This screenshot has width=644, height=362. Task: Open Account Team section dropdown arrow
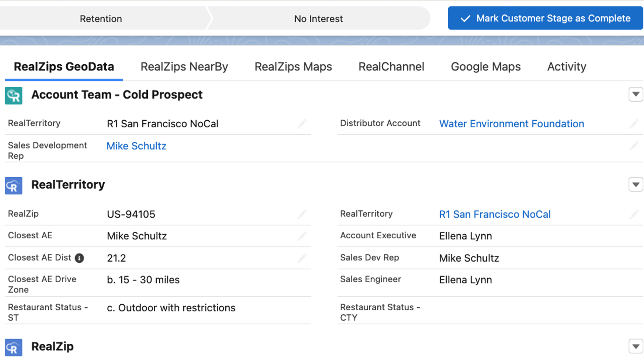tap(636, 95)
